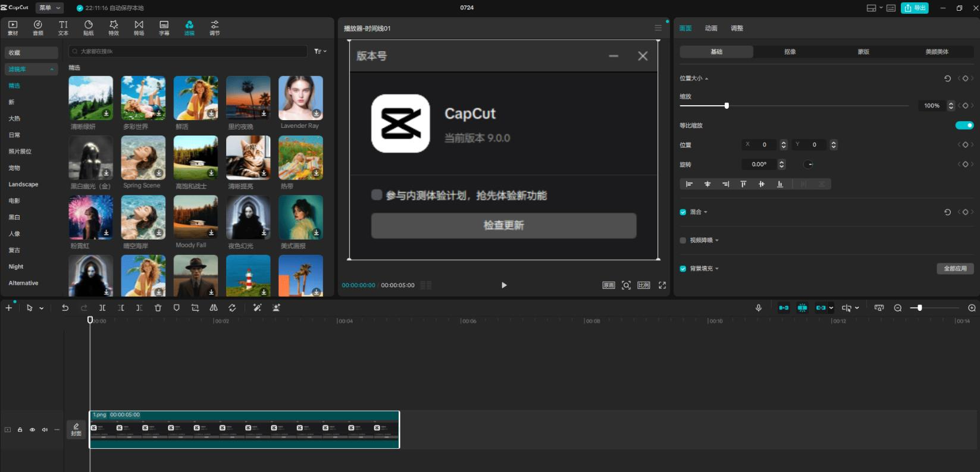The width and height of the screenshot is (980, 472).
Task: Open the 贴纸 stickers panel
Action: click(x=89, y=27)
